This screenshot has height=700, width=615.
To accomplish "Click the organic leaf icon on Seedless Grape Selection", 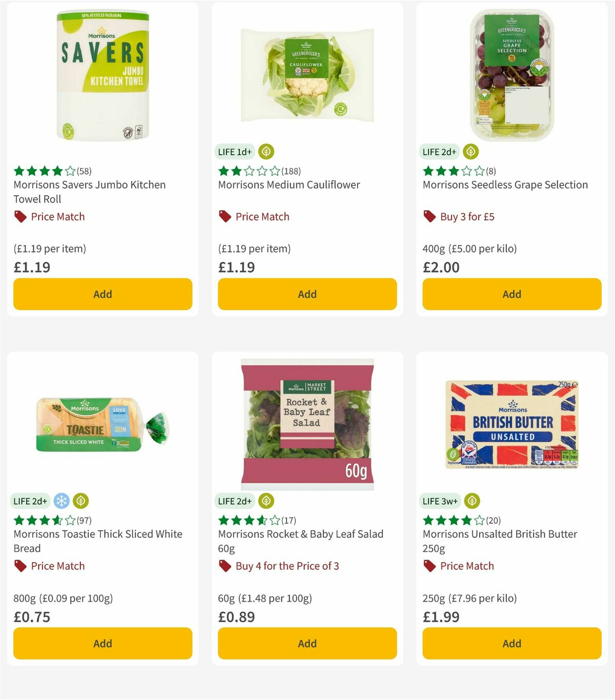I will pyautogui.click(x=470, y=152).
